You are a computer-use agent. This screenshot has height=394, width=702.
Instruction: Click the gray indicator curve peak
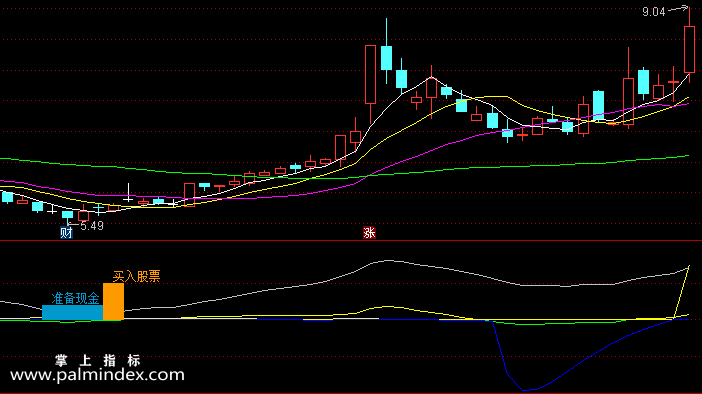coord(386,260)
